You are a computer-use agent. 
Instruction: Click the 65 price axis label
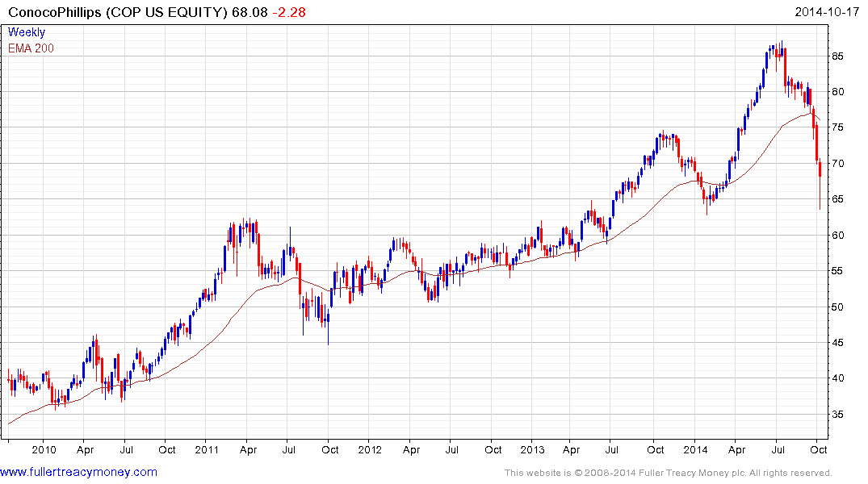tap(837, 199)
